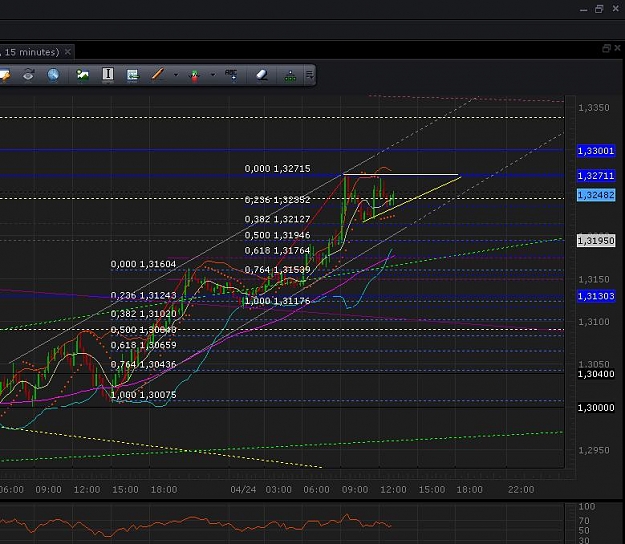Click Fibonacci label 0,500 1,31946
The image size is (625, 544).
click(x=277, y=235)
